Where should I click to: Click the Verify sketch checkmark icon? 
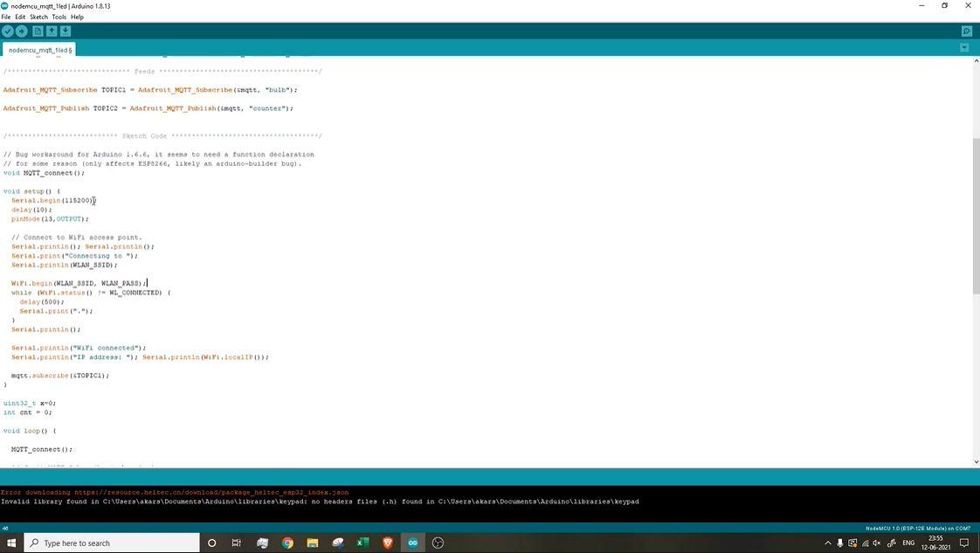tap(8, 31)
